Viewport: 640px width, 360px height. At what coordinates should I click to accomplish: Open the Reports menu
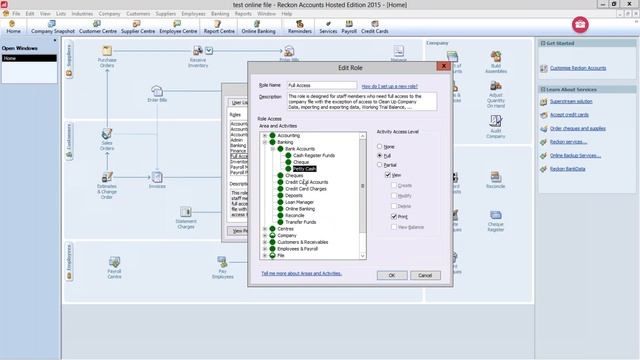pos(243,13)
